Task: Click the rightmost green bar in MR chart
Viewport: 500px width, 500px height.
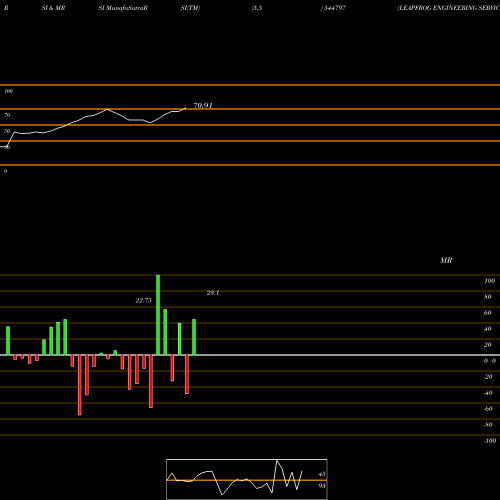Action: click(194, 337)
